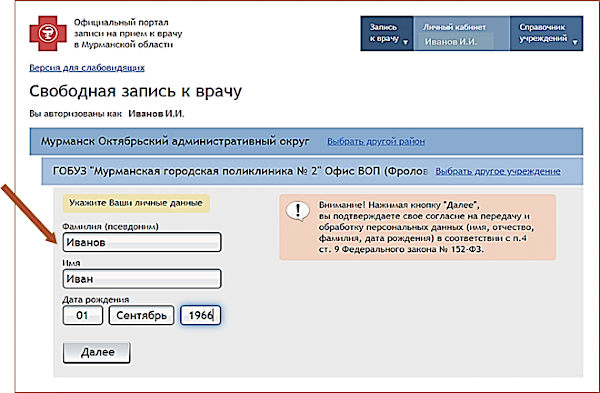Click the Далее button
The image size is (600, 393).
tap(97, 352)
